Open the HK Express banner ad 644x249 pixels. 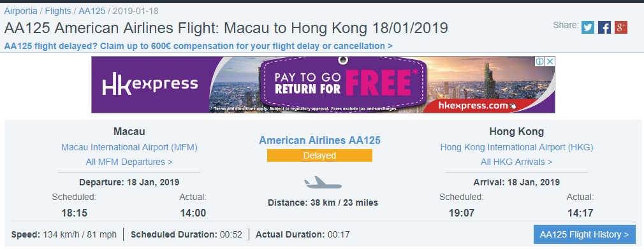tap(323, 85)
